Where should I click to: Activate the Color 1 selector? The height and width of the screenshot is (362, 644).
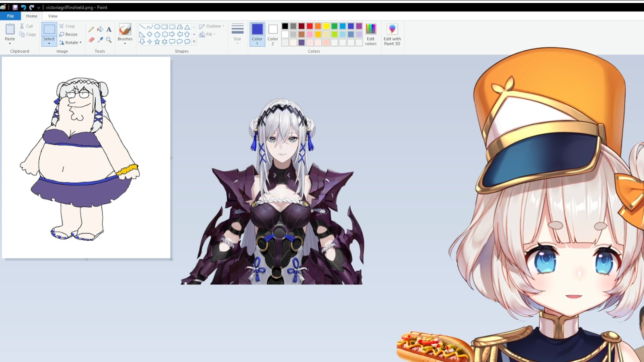[257, 34]
